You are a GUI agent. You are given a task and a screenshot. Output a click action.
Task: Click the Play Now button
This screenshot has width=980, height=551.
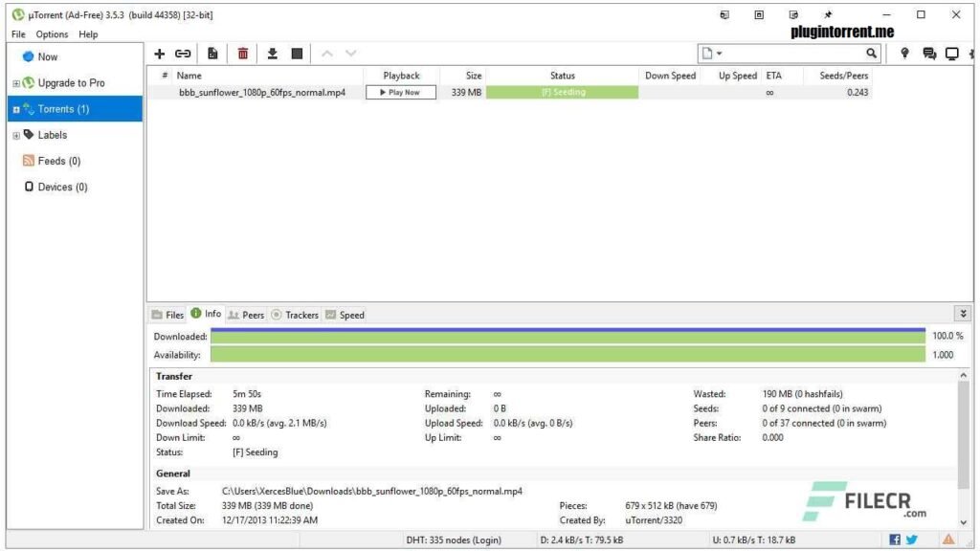click(401, 93)
